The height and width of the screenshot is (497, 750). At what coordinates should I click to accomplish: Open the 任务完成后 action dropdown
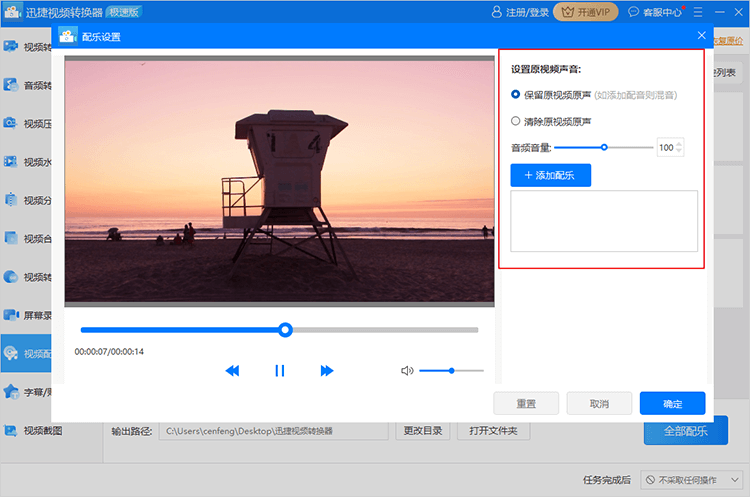click(690, 480)
